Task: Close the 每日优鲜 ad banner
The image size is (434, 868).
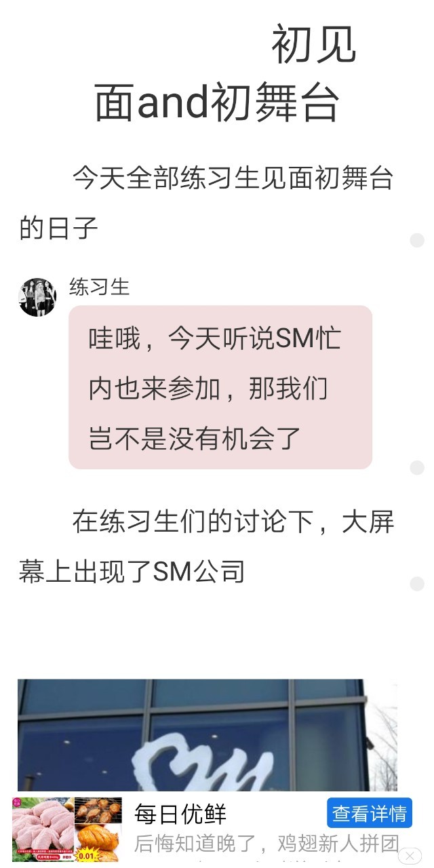Action: [410, 856]
